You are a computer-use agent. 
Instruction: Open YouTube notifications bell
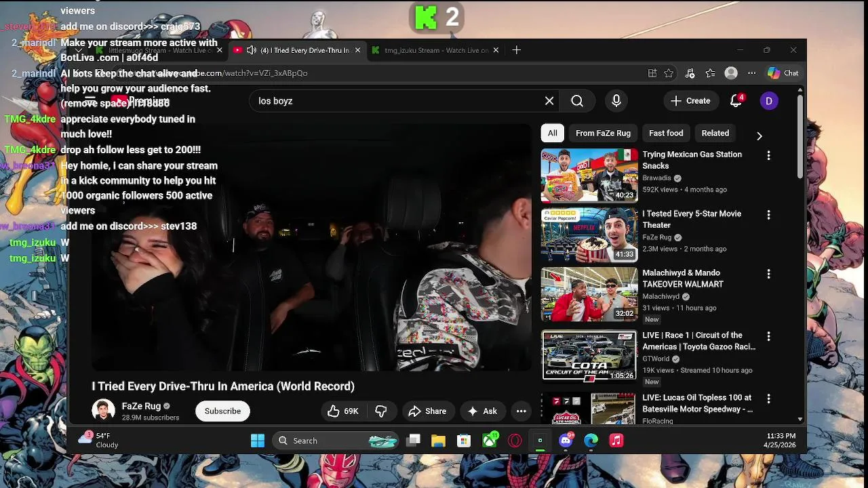tap(736, 101)
